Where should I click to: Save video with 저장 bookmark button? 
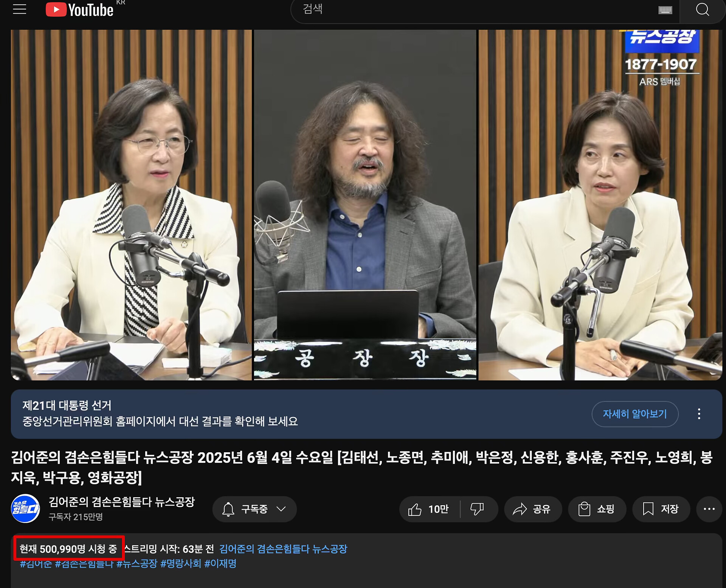point(661,509)
